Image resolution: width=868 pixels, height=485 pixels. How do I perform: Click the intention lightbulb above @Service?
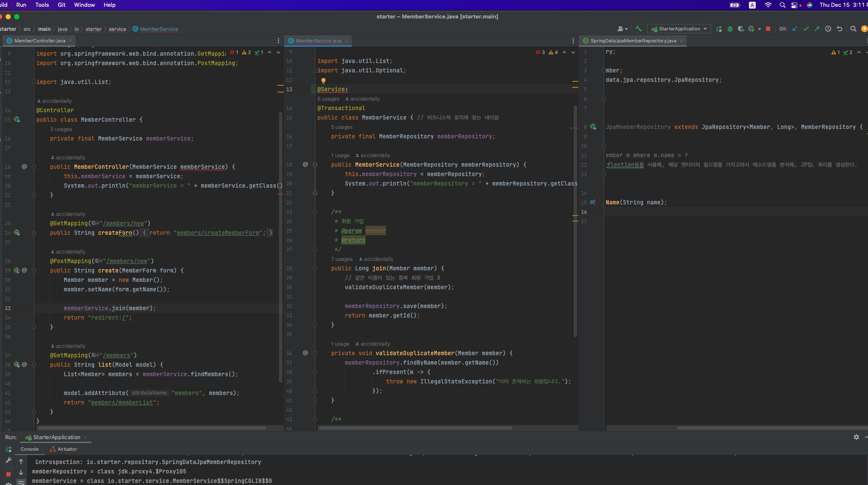coord(323,80)
